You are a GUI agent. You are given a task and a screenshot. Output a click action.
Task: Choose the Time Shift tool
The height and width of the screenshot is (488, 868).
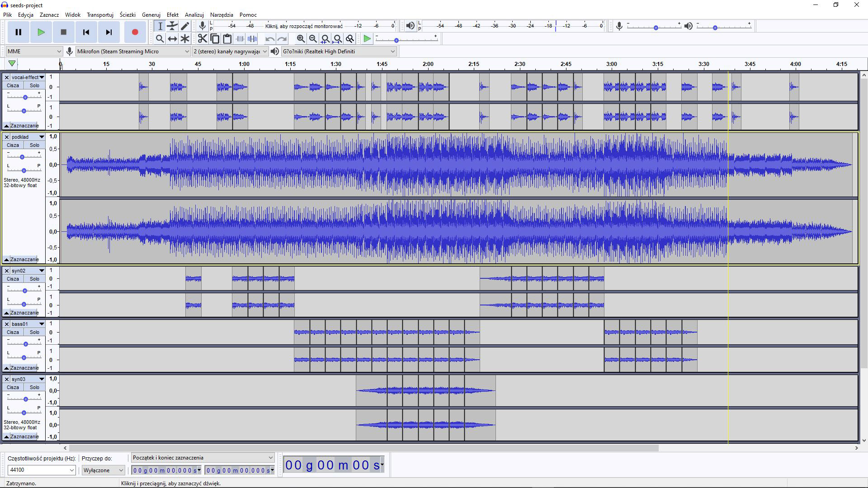(x=172, y=39)
